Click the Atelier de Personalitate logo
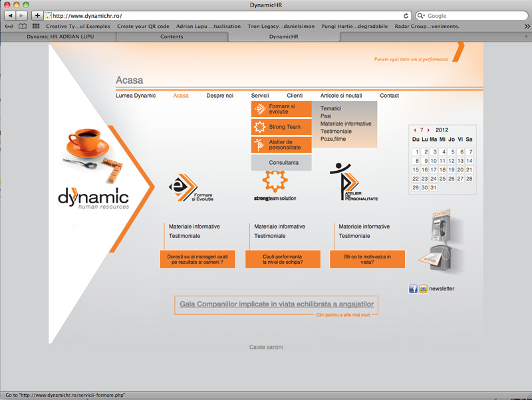The height and width of the screenshot is (400, 532). pos(353,182)
